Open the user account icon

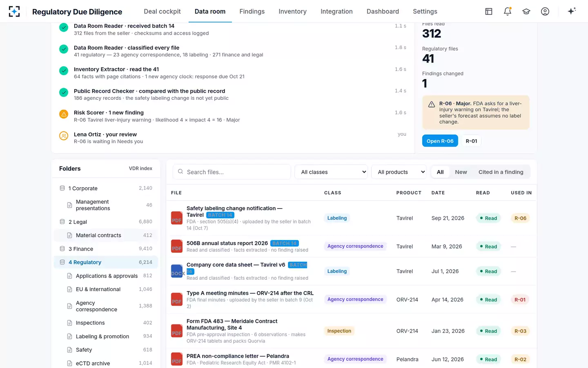tap(545, 11)
